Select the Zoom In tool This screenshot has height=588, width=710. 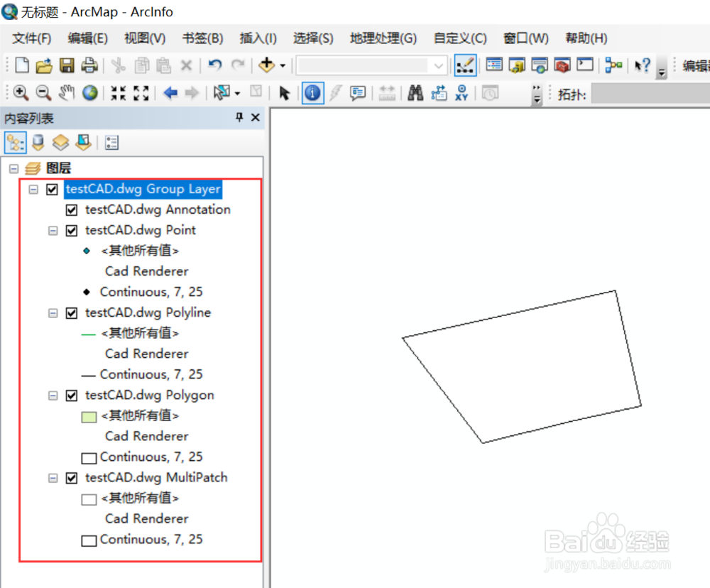tap(21, 93)
